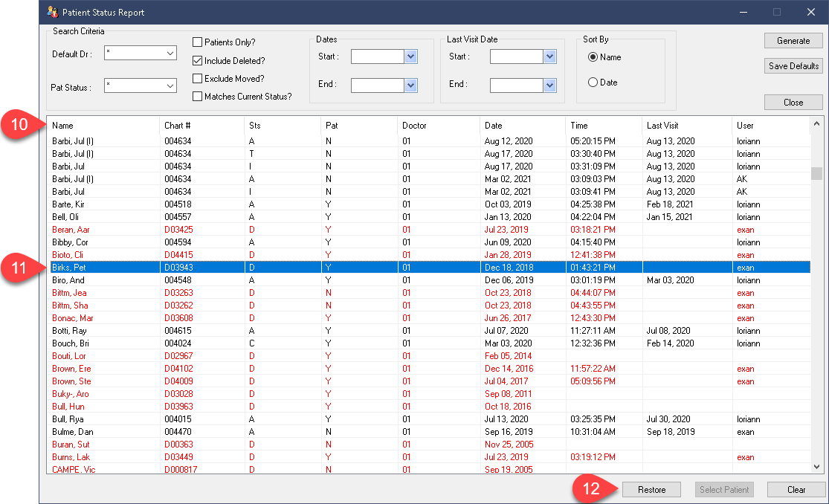Image resolution: width=829 pixels, height=504 pixels.
Task: Click the Clear button
Action: coord(796,490)
